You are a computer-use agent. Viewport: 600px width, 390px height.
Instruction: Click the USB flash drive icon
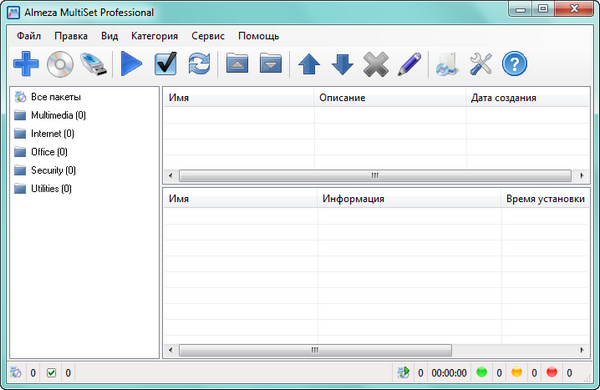tap(94, 64)
